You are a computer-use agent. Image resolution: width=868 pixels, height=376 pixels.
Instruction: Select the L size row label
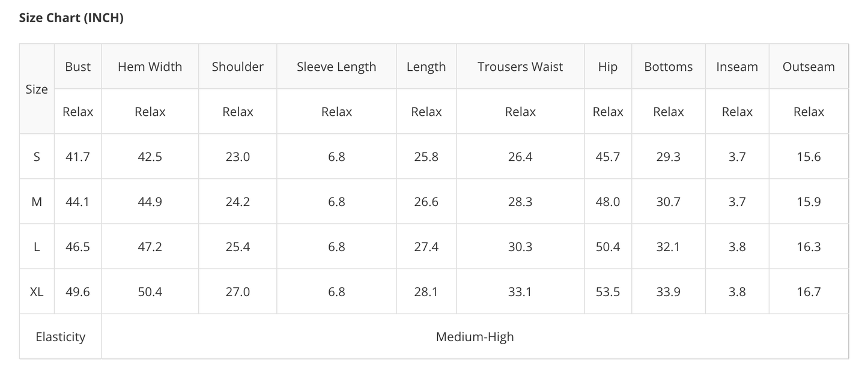pyautogui.click(x=37, y=247)
